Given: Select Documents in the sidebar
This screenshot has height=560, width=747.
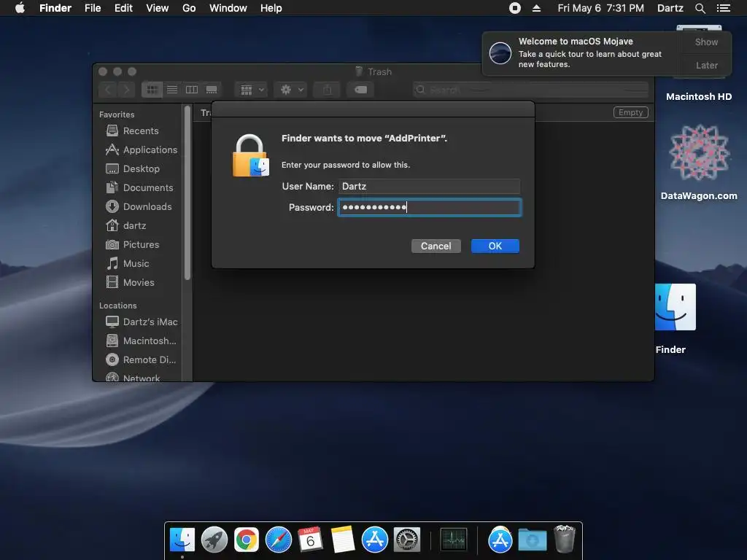Looking at the screenshot, I should coord(139,187).
